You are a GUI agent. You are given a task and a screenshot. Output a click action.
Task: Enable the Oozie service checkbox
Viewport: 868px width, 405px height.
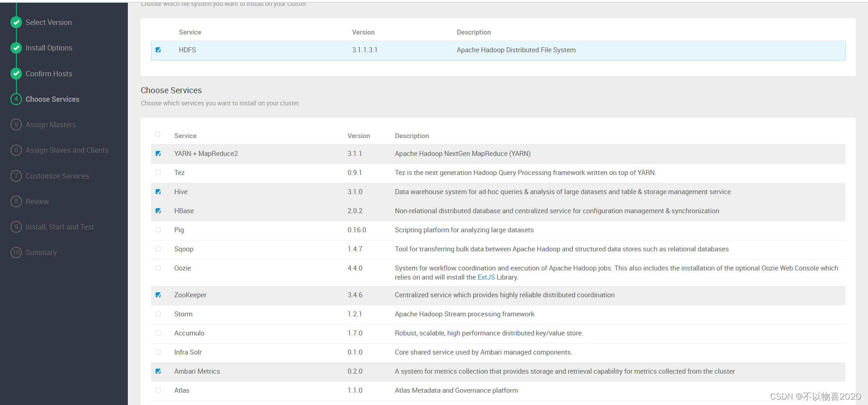158,268
